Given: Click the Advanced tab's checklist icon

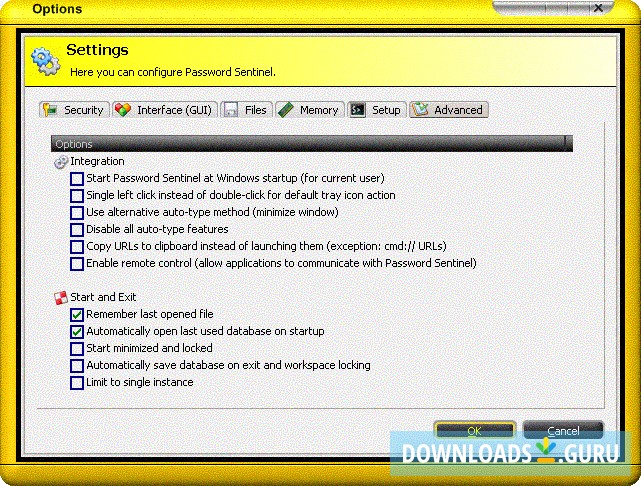Looking at the screenshot, I should click(420, 110).
